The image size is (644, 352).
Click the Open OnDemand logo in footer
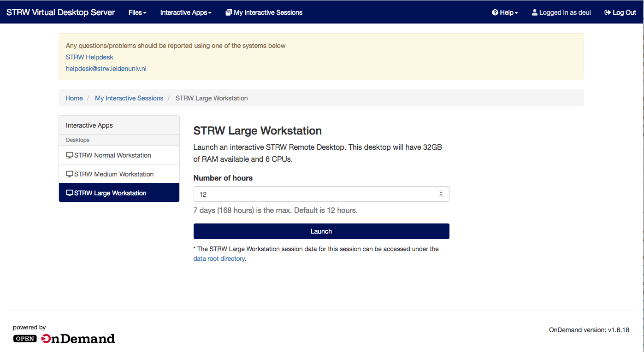(64, 339)
